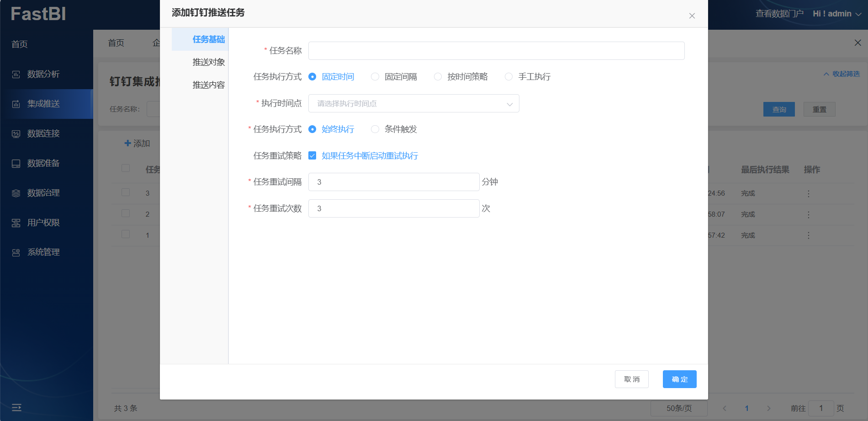Click the 用户权限 sidebar icon
The image size is (868, 421).
pos(16,223)
